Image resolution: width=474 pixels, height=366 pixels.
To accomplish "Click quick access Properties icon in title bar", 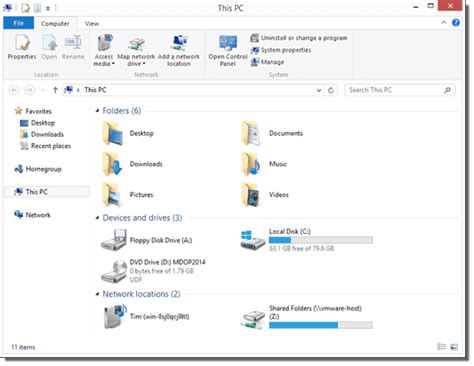I will tap(26, 7).
